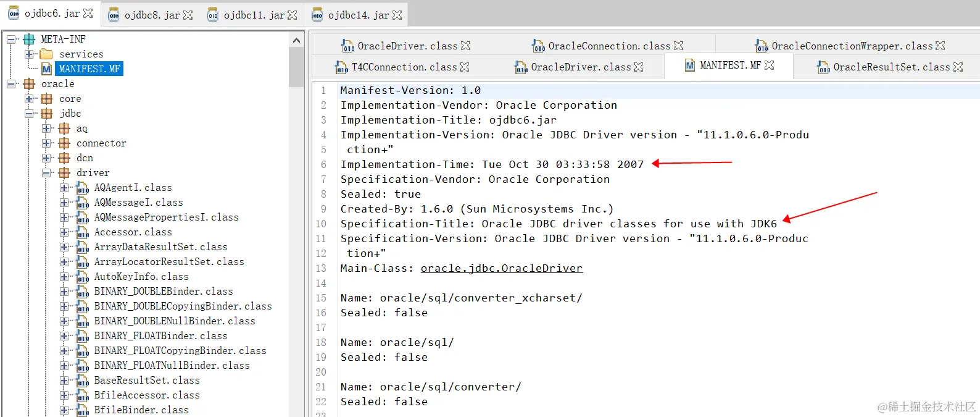Click the Specification-Title line mentioning JDK6

[559, 224]
